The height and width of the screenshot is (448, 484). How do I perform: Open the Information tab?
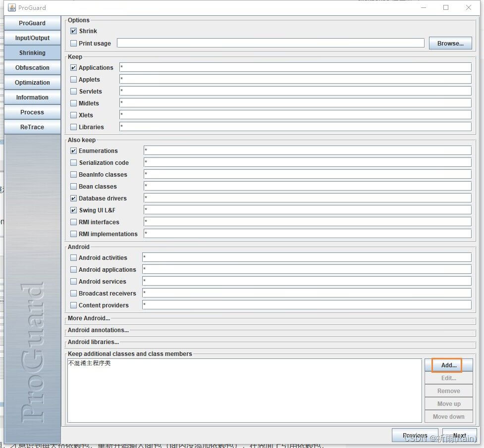point(32,97)
